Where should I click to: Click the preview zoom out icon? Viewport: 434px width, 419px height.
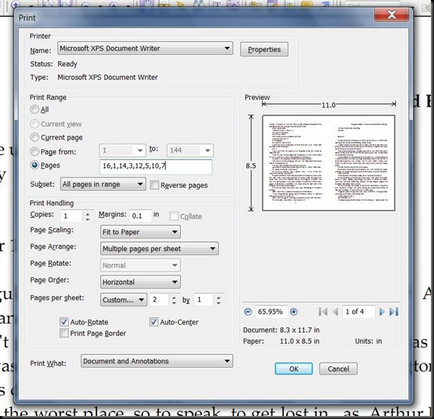click(248, 312)
